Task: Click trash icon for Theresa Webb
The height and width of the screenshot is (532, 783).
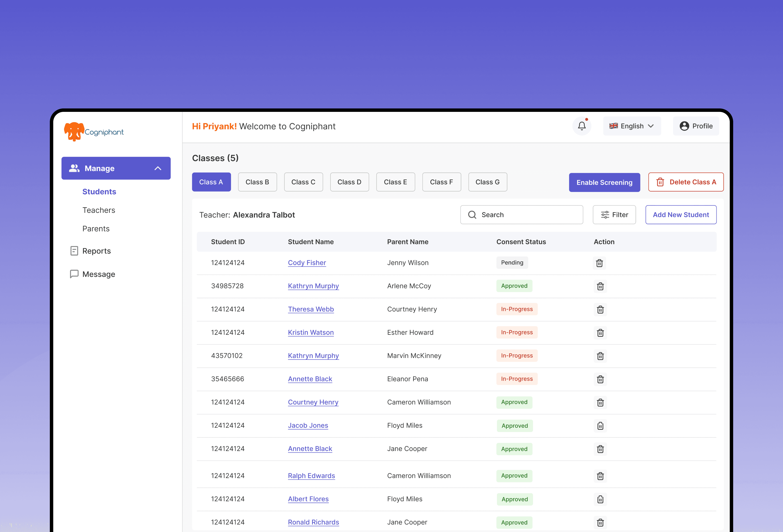Action: (x=600, y=309)
